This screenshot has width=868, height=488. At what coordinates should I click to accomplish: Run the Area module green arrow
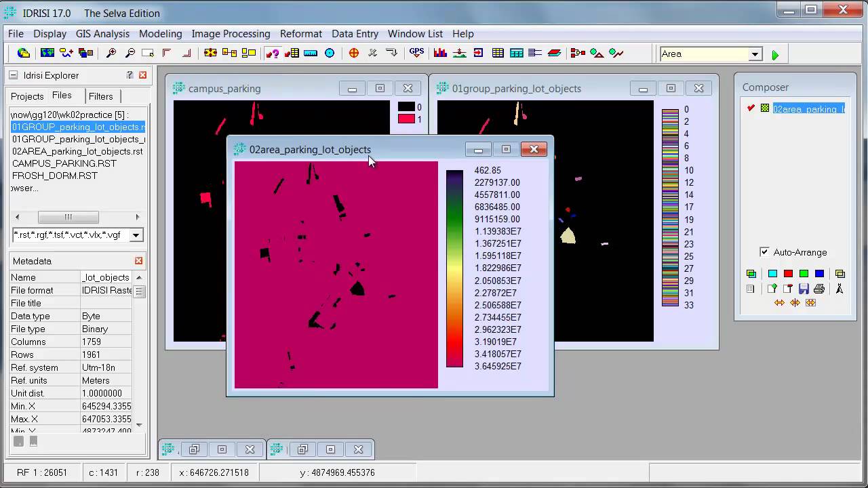(x=775, y=55)
